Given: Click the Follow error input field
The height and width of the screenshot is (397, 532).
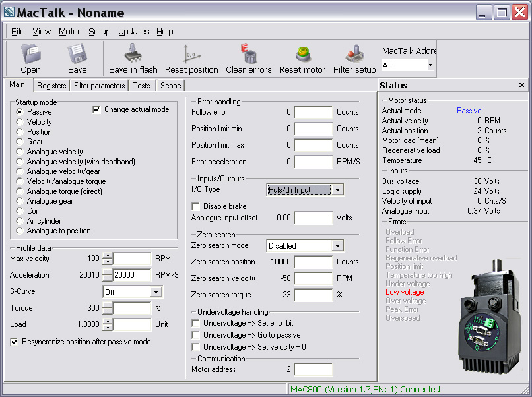Looking at the screenshot, I should click(x=313, y=112).
